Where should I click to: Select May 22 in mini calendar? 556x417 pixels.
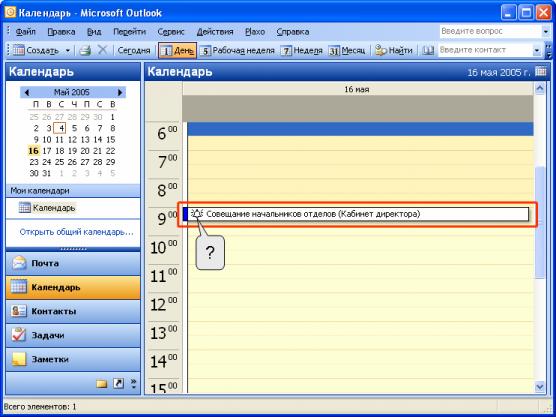pyautogui.click(x=111, y=151)
